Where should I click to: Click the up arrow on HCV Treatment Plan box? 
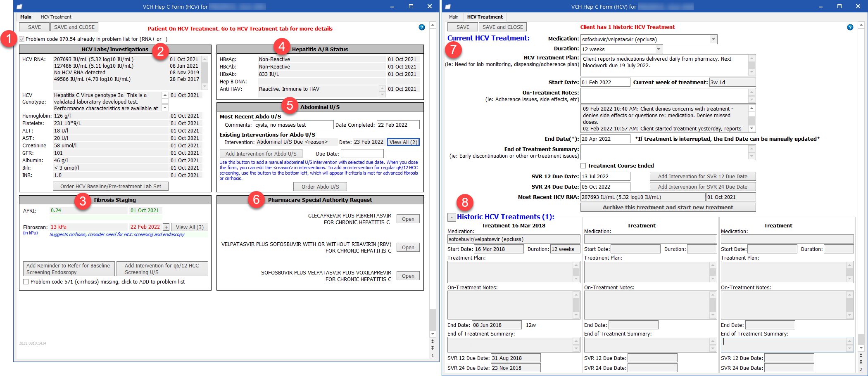[x=751, y=58]
